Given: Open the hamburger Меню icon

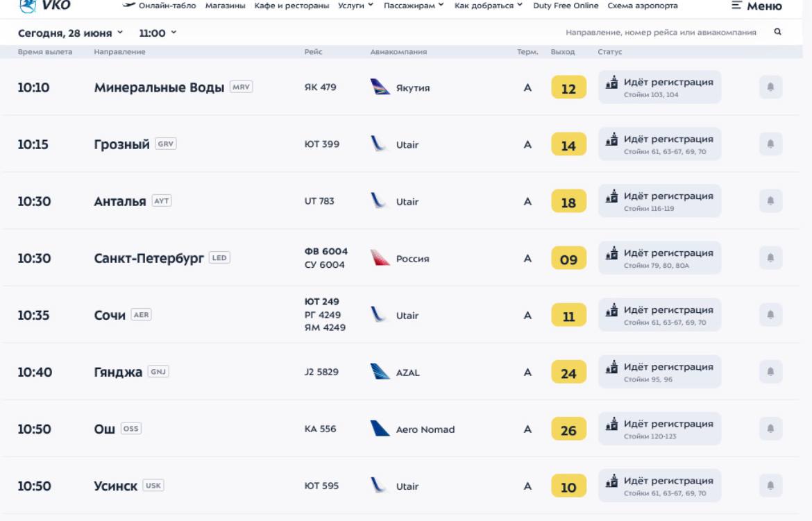Looking at the screenshot, I should coord(737,6).
